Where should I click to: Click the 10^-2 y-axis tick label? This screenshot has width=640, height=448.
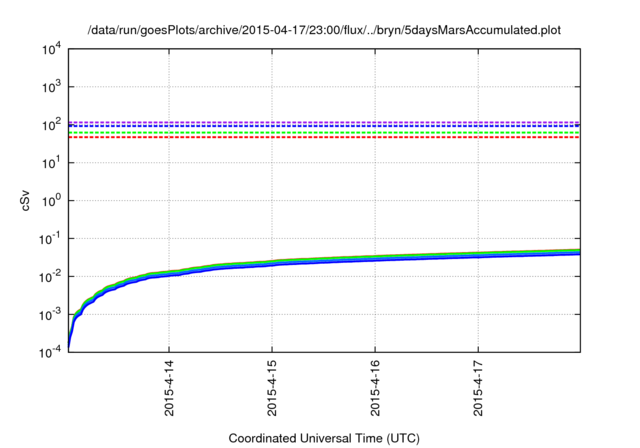click(x=50, y=277)
